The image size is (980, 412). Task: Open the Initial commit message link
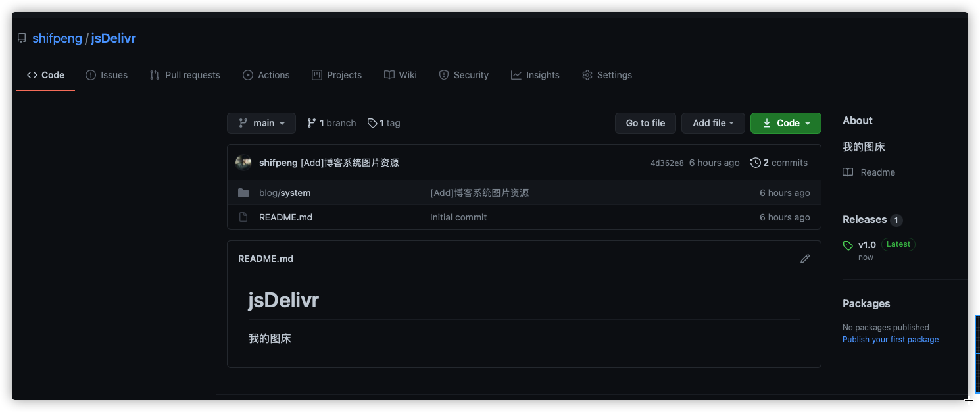tap(458, 217)
